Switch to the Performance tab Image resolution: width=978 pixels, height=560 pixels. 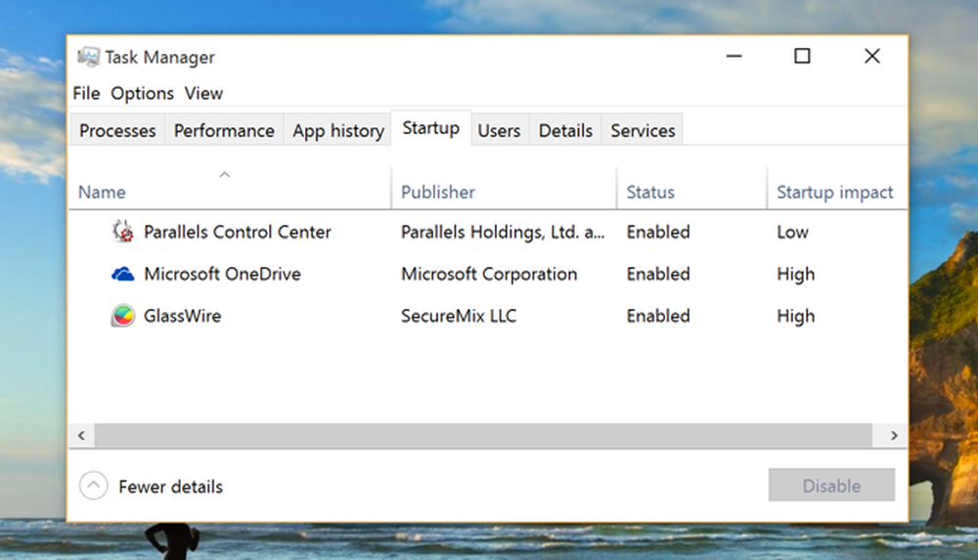(224, 130)
